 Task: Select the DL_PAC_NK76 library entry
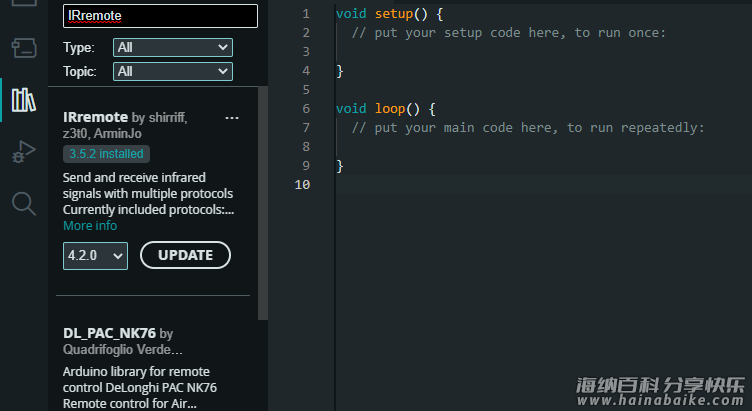[x=110, y=333]
